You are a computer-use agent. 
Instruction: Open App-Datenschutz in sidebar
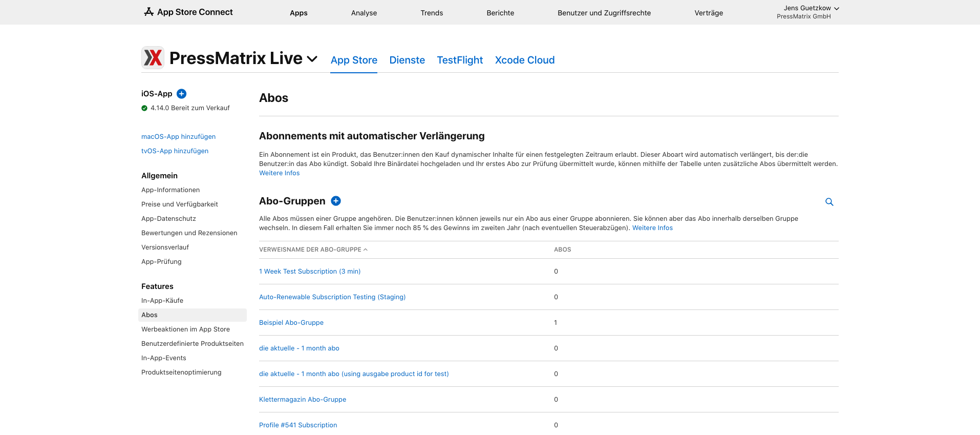(168, 219)
